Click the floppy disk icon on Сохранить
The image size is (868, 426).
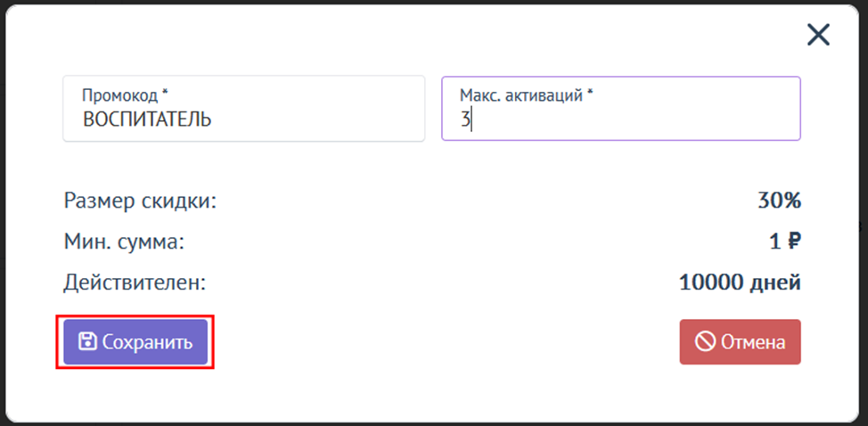tap(87, 342)
